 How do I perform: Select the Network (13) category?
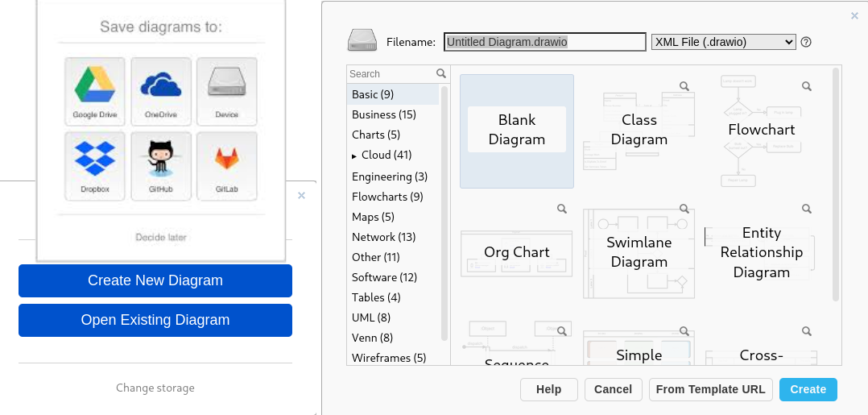(384, 237)
